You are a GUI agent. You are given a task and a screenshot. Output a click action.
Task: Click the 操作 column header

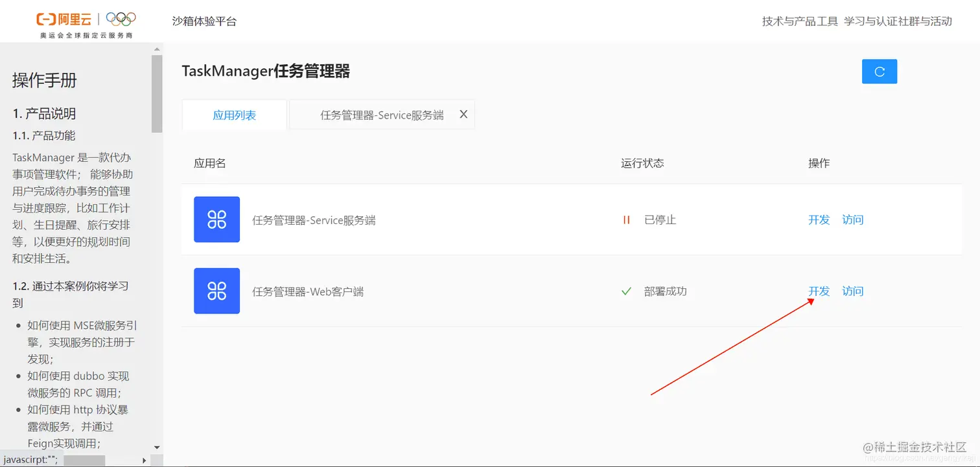[x=819, y=163]
